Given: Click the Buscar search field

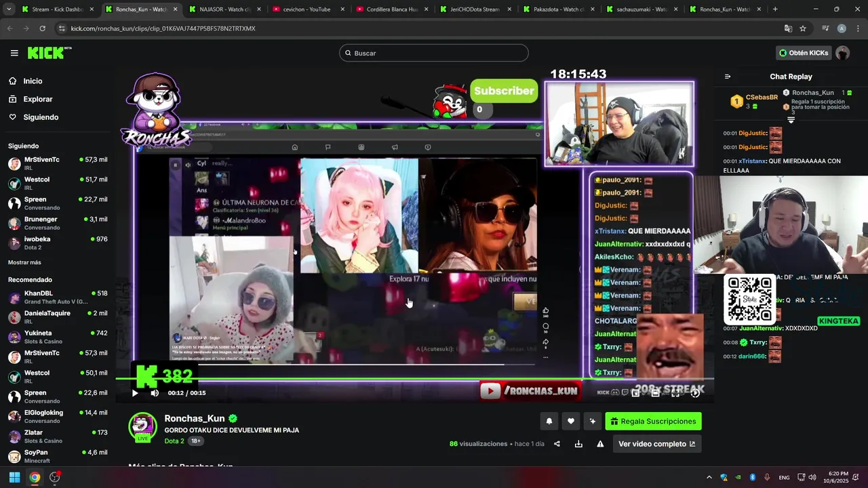Looking at the screenshot, I should pyautogui.click(x=434, y=53).
